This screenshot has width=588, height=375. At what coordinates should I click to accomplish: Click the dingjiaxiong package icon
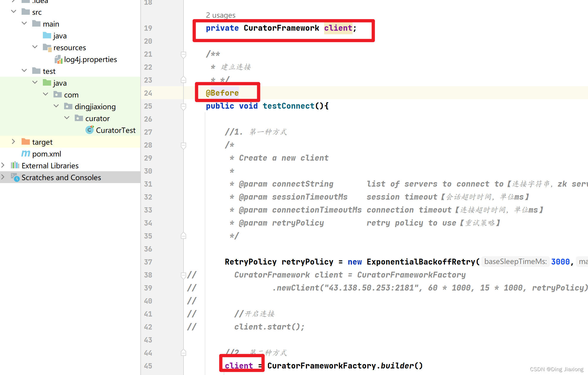(68, 106)
